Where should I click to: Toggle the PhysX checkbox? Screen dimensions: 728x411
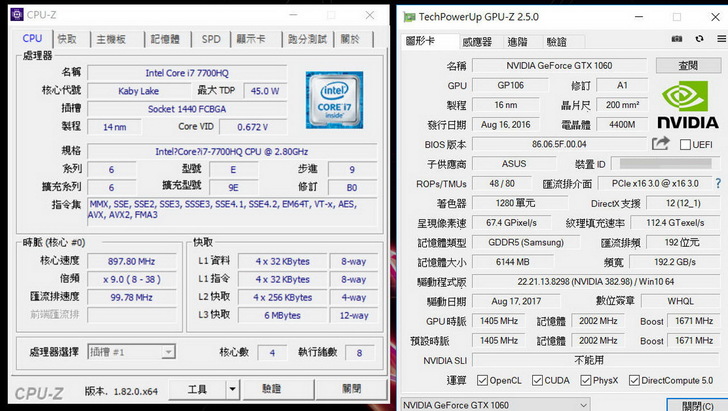[x=587, y=381]
